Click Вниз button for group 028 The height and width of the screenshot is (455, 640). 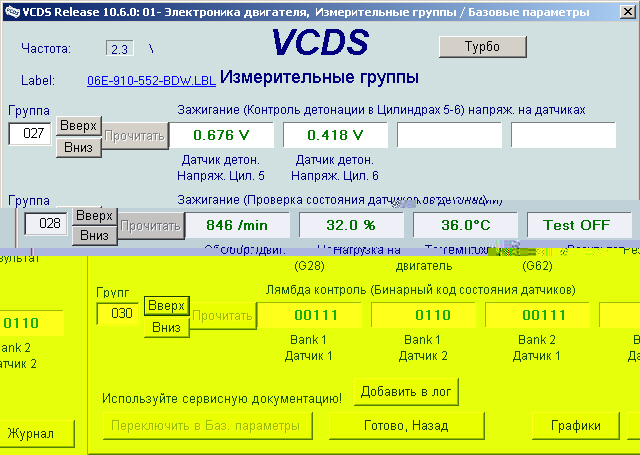click(x=94, y=235)
